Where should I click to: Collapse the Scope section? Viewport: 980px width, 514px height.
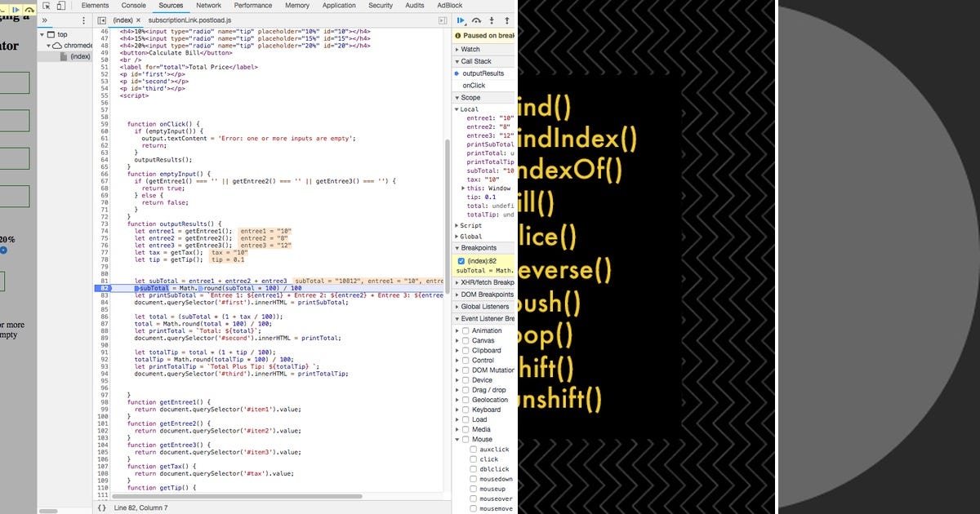tap(484, 97)
